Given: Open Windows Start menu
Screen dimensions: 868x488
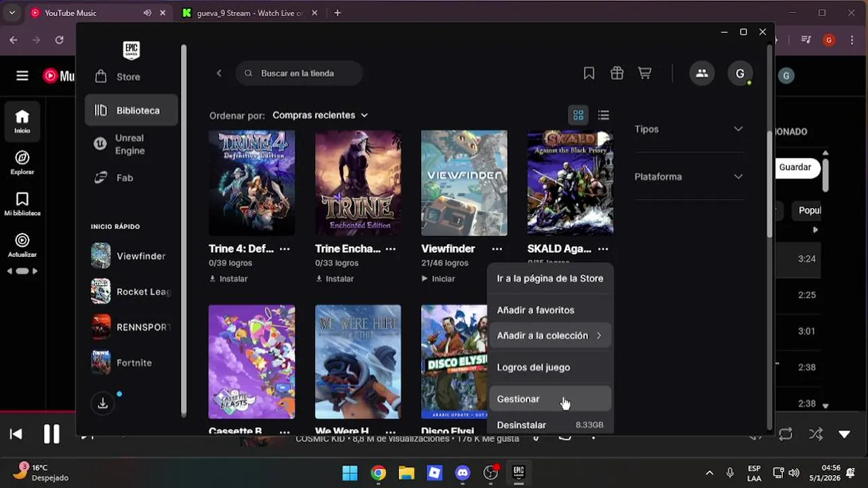Looking at the screenshot, I should pos(350,472).
